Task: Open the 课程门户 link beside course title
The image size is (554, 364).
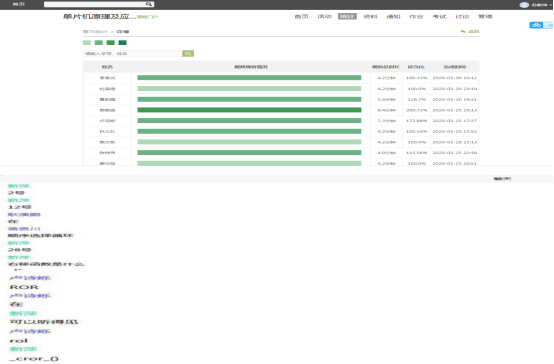Action: click(148, 17)
